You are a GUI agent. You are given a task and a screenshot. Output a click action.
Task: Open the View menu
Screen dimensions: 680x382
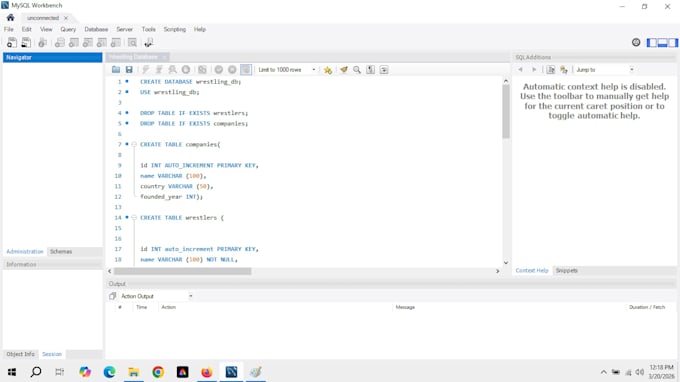click(46, 29)
